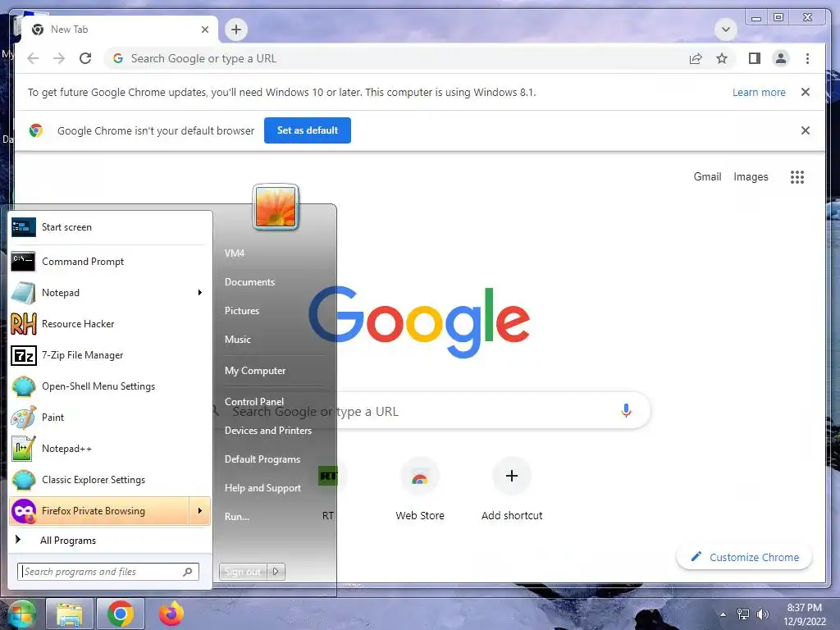The width and height of the screenshot is (840, 630).
Task: Start voice search with microphone icon
Action: [x=626, y=411]
